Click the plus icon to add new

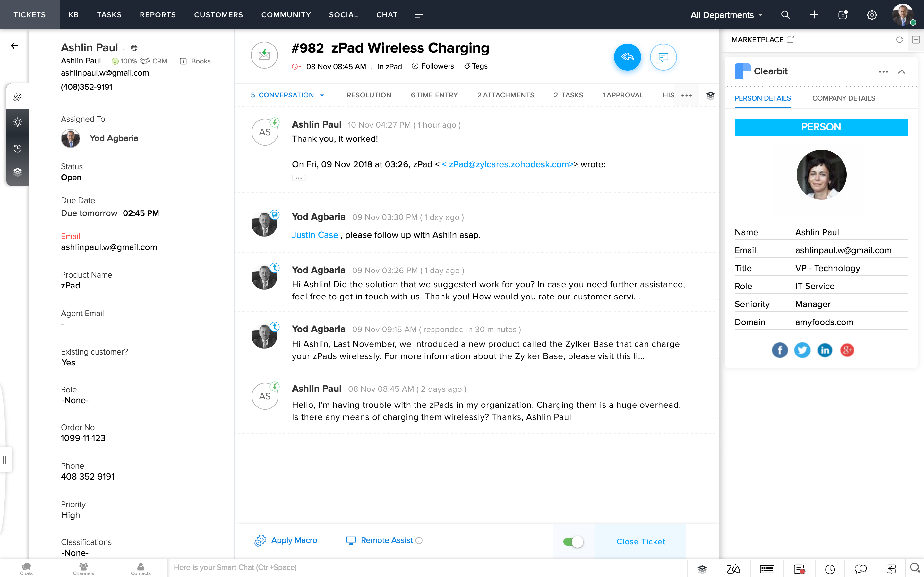coord(814,15)
